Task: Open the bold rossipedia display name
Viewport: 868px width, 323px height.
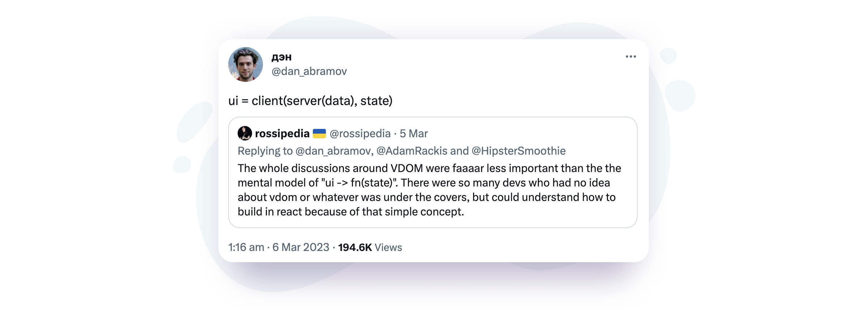Action: 282,134
